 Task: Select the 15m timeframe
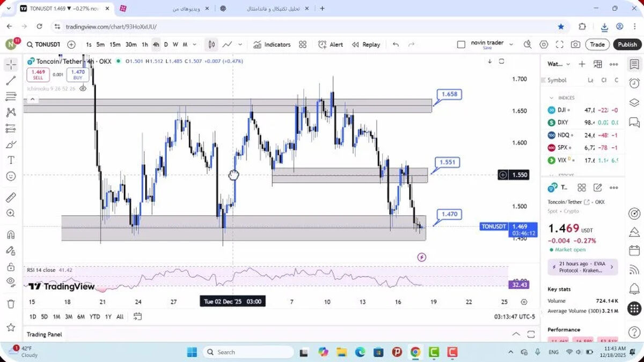pyautogui.click(x=115, y=45)
